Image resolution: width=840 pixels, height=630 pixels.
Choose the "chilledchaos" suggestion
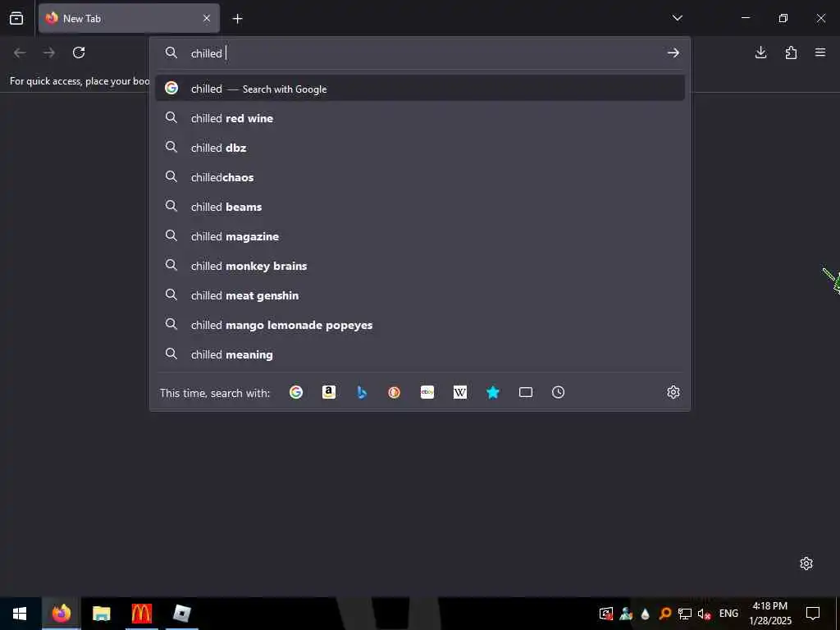coord(420,177)
